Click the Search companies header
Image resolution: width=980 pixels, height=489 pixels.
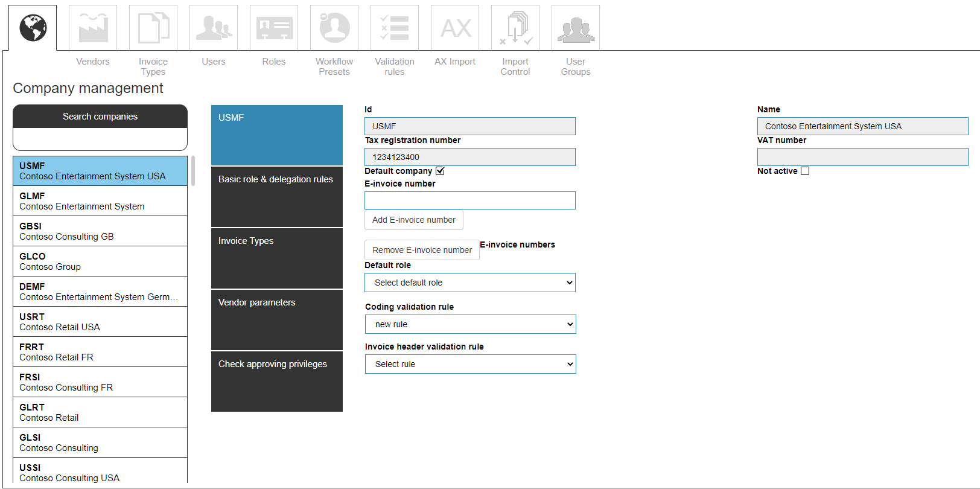pyautogui.click(x=100, y=117)
